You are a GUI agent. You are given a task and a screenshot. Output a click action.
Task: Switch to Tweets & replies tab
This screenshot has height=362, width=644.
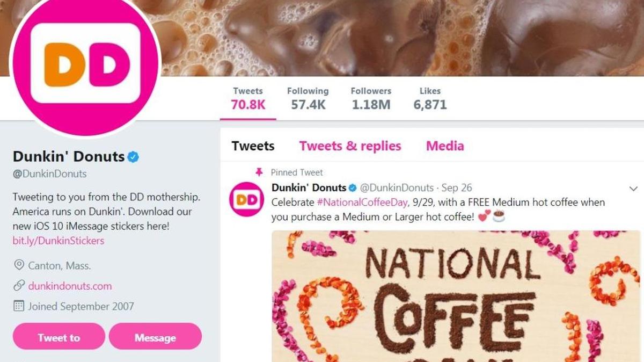pos(350,146)
